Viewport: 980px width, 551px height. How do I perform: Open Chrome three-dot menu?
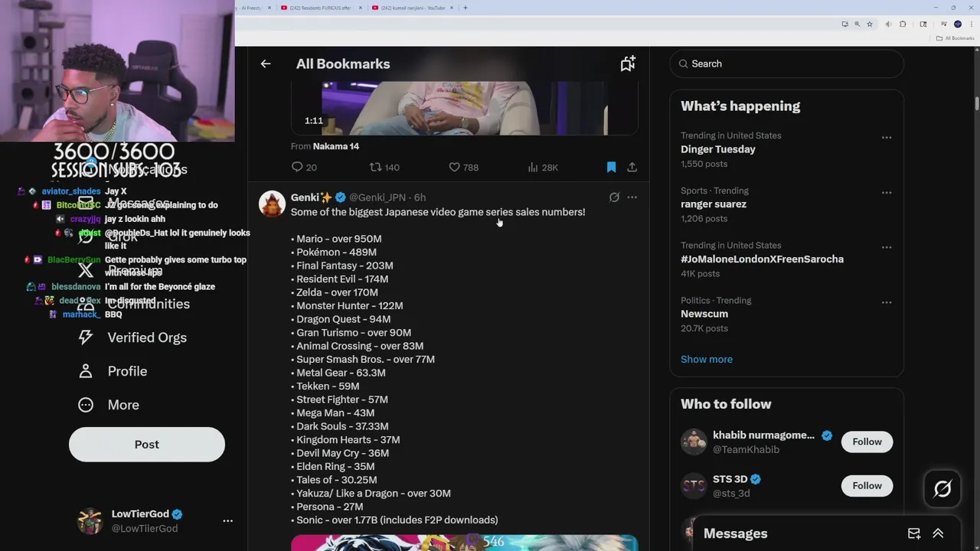[x=972, y=24]
